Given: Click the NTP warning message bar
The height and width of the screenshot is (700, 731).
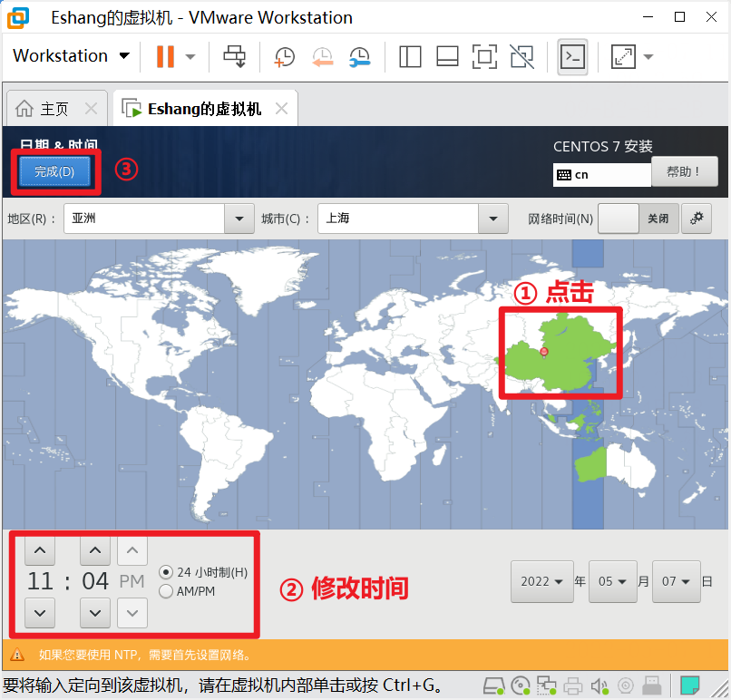Looking at the screenshot, I should tap(365, 655).
